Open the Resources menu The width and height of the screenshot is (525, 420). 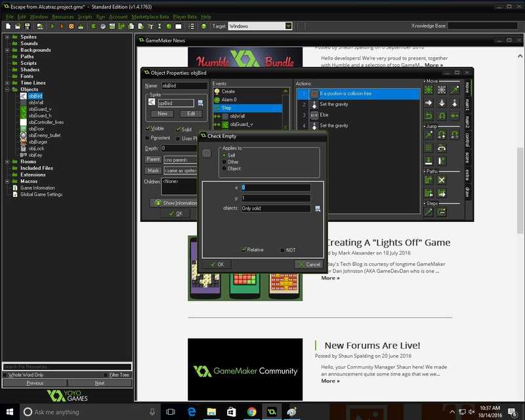pyautogui.click(x=62, y=16)
